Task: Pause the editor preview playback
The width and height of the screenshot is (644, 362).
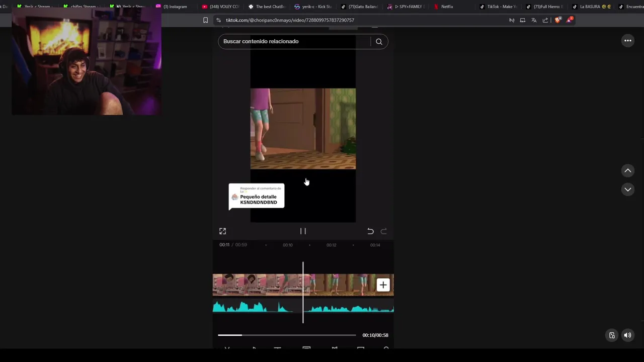Action: point(303,231)
